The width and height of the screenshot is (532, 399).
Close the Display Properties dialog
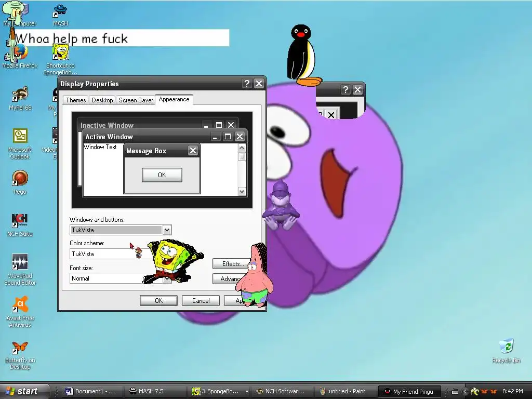[x=259, y=84]
